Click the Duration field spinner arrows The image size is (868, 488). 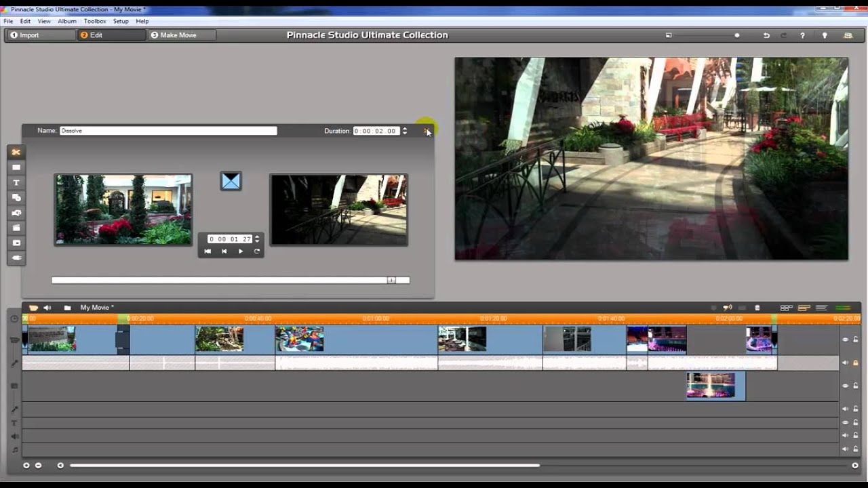[x=405, y=131]
